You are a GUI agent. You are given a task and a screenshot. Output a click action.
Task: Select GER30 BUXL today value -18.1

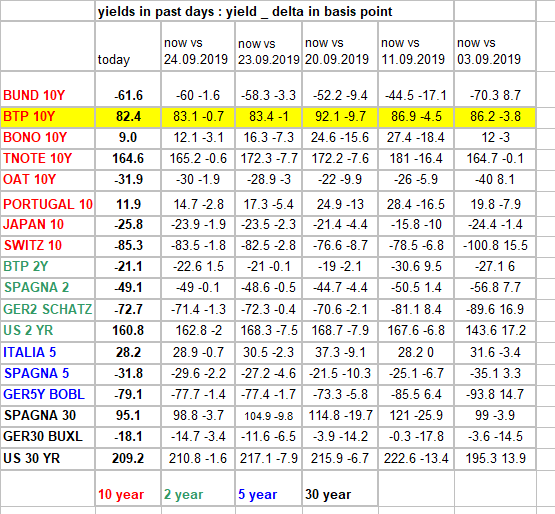(x=128, y=437)
